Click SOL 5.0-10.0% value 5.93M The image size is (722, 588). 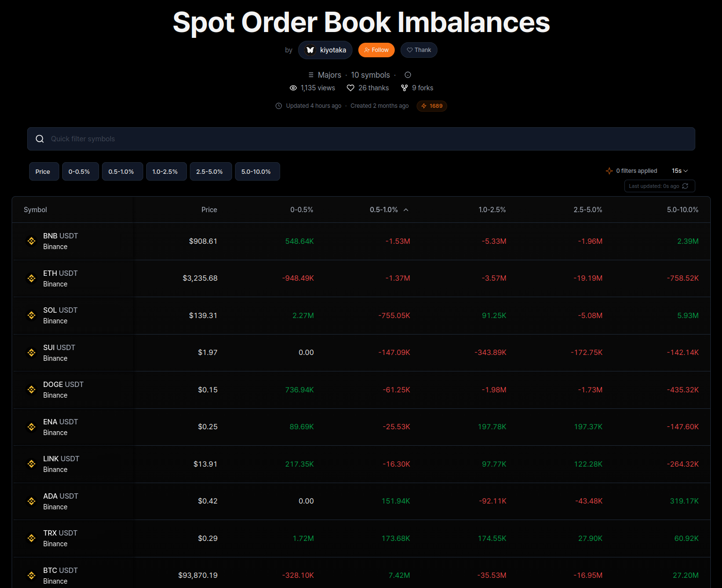click(x=688, y=316)
